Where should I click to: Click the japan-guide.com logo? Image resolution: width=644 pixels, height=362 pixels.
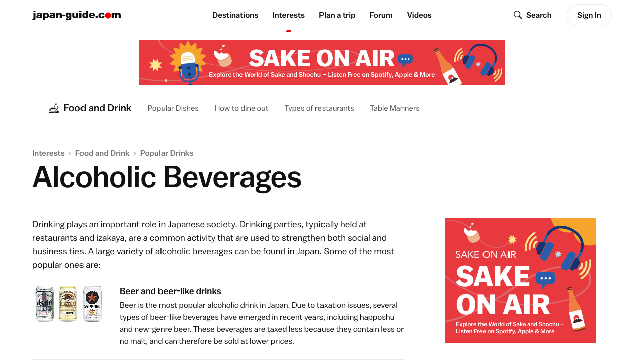point(76,15)
